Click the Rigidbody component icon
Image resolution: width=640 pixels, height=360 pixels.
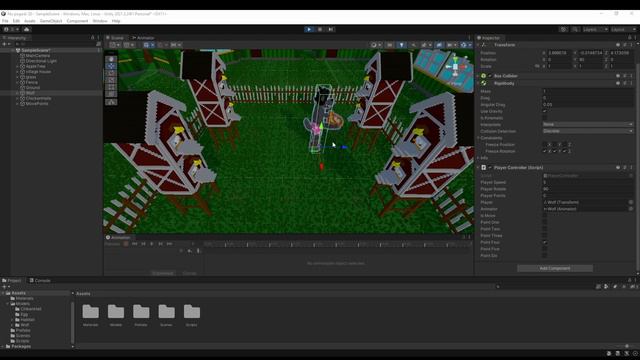(484, 83)
